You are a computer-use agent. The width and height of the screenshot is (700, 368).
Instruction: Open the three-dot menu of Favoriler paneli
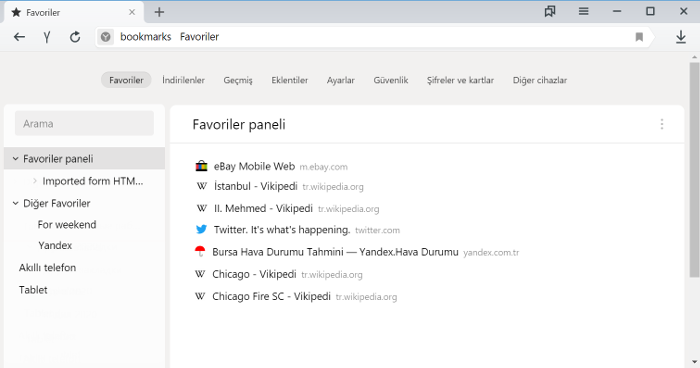click(x=662, y=124)
